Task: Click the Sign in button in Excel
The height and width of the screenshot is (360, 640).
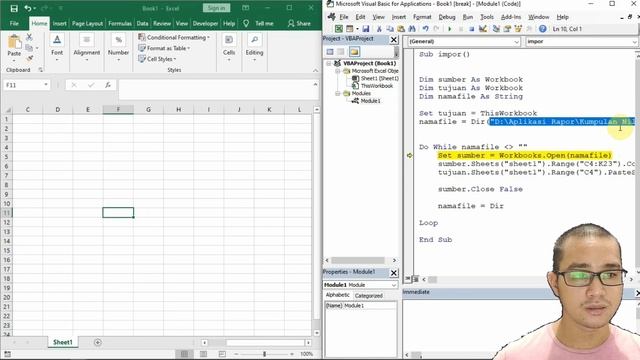Action: point(216,8)
